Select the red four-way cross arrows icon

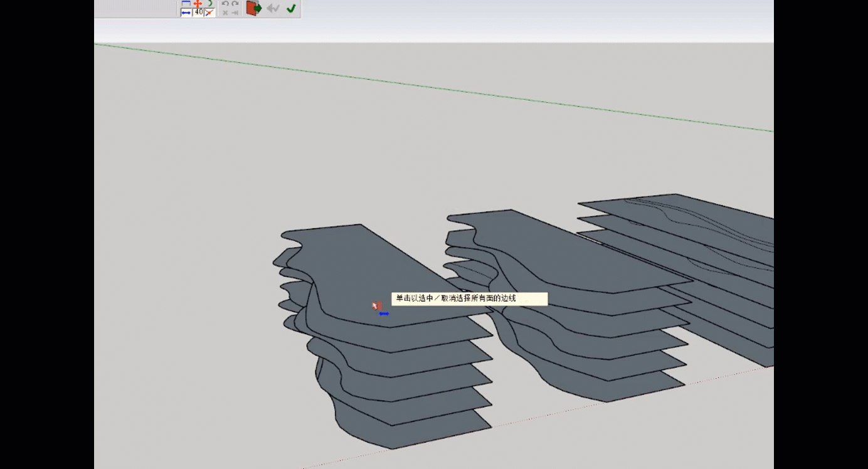tap(198, 4)
